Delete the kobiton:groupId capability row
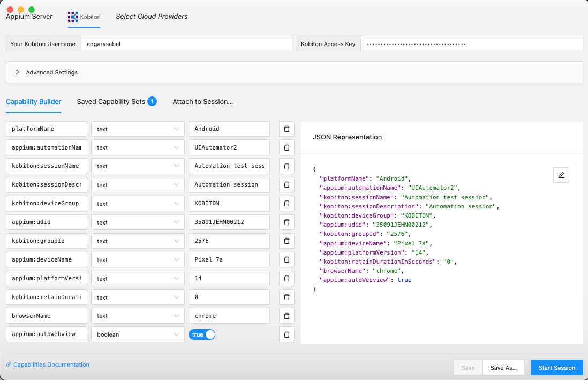This screenshot has width=588, height=380. click(x=287, y=241)
